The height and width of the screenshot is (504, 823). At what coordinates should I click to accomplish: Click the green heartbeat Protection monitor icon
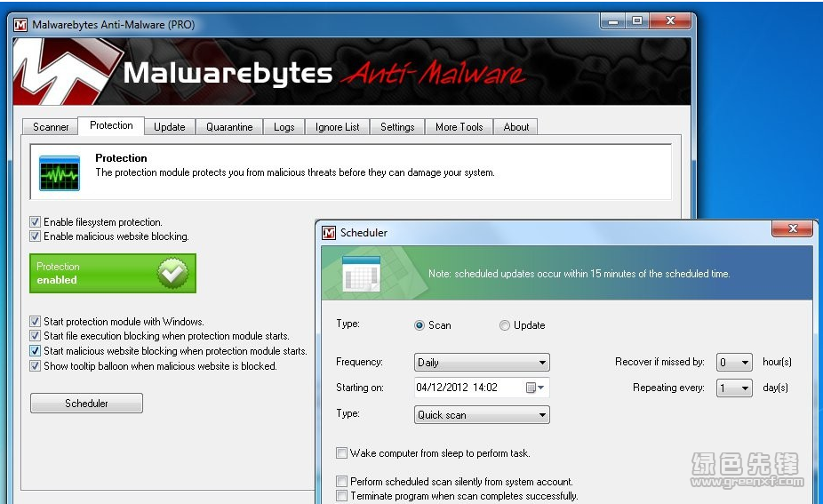[x=60, y=173]
